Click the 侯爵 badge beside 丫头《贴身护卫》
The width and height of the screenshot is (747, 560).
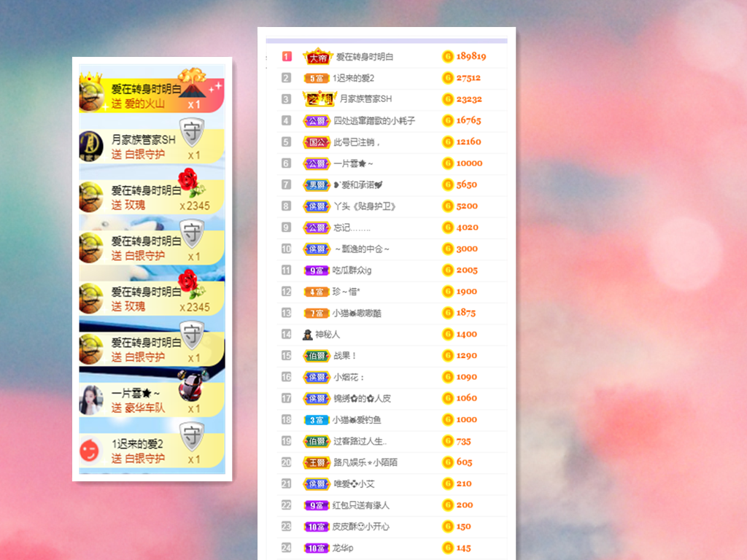click(317, 206)
